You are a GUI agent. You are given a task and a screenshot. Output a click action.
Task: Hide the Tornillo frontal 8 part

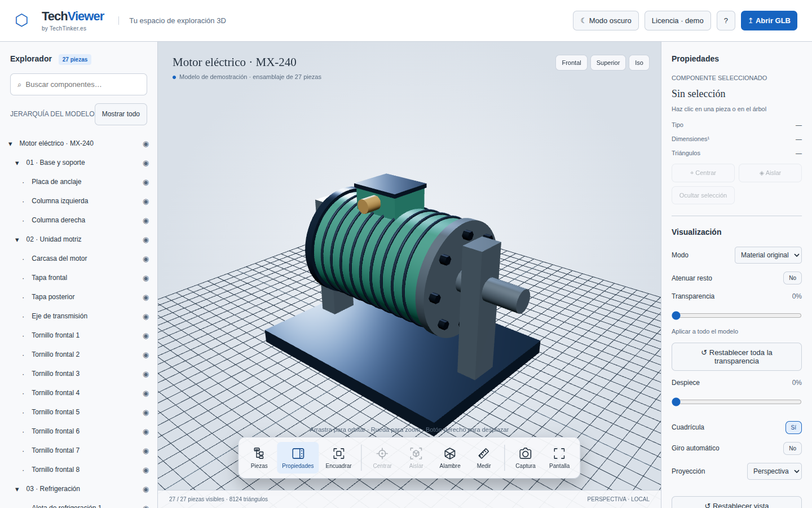[x=145, y=470]
